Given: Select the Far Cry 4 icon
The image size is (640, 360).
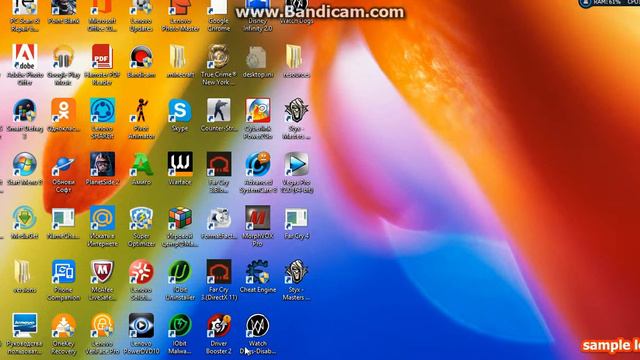Looking at the screenshot, I should (x=296, y=222).
